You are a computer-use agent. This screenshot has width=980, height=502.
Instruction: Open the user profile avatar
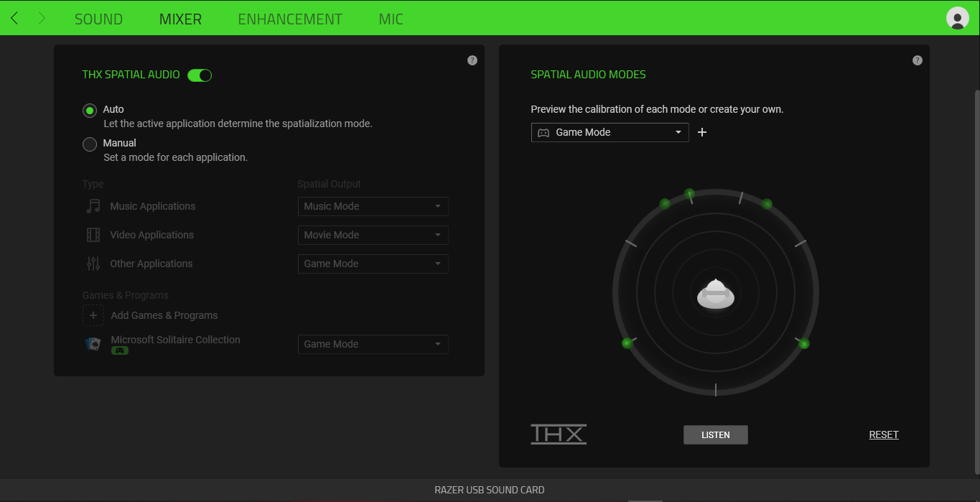pyautogui.click(x=958, y=18)
